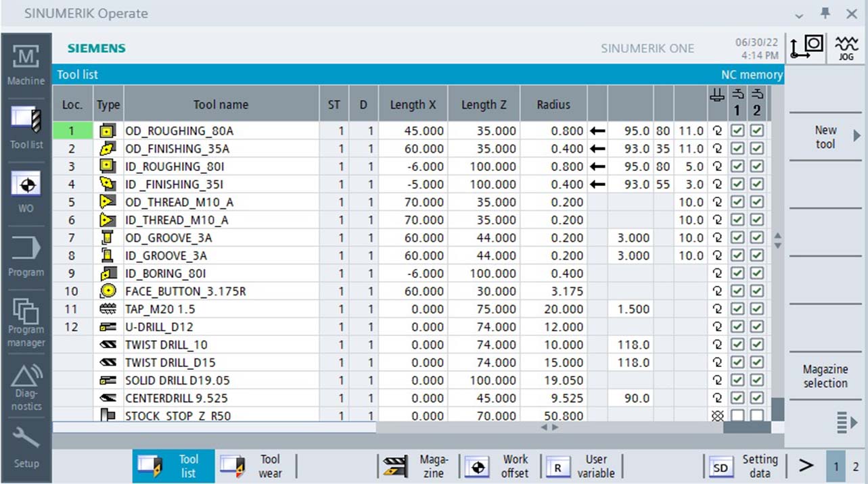Click the coordinate system icon beside JOG
This screenshot has height=484, width=868.
pos(806,48)
